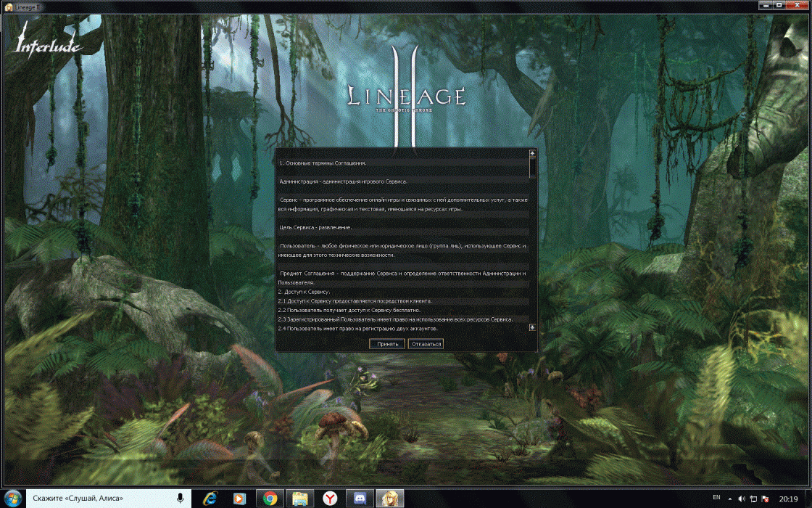Launch Internet Explorer from the taskbar
The height and width of the screenshot is (508, 812).
pos(210,499)
